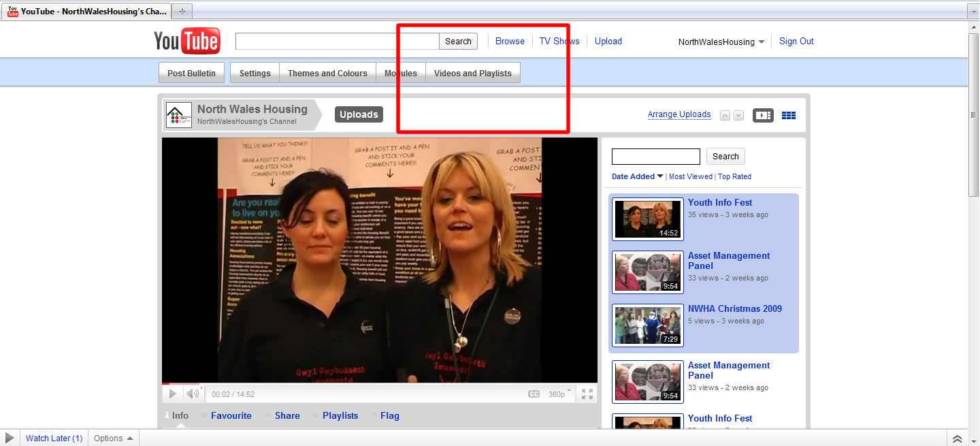
Task: Click '5 views - 3 weeks ago' text
Action: coord(725,321)
